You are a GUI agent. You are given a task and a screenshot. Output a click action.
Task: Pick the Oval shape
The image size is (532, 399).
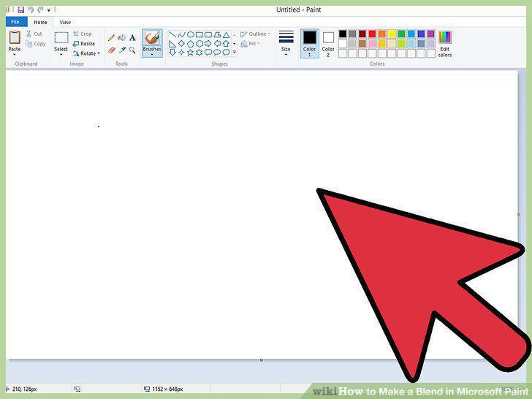coord(190,34)
